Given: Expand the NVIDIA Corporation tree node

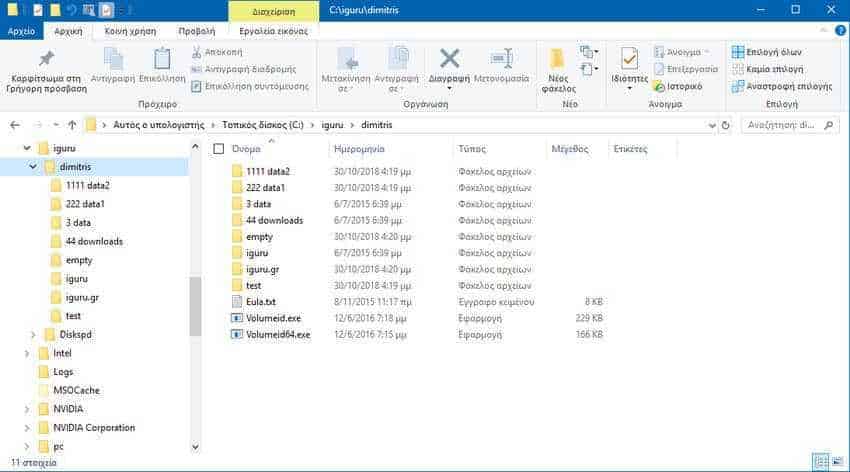Looking at the screenshot, I should click(x=27, y=428).
